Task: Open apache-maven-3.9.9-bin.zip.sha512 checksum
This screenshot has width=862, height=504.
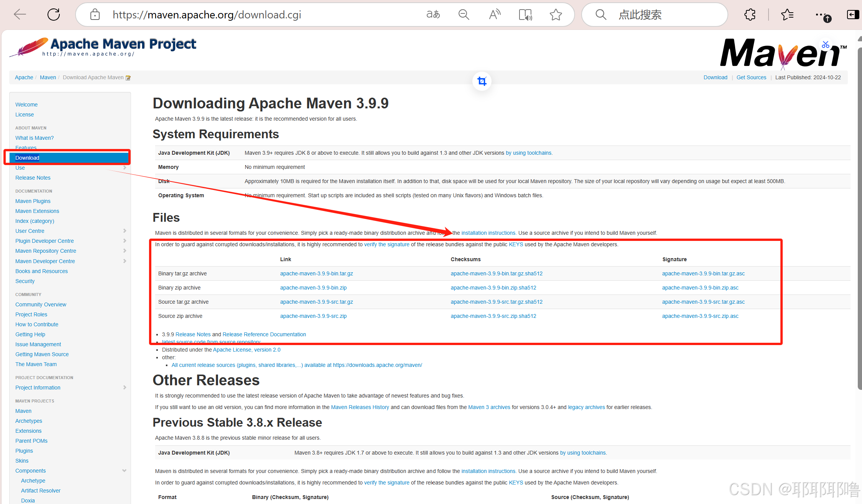Action: [493, 288]
